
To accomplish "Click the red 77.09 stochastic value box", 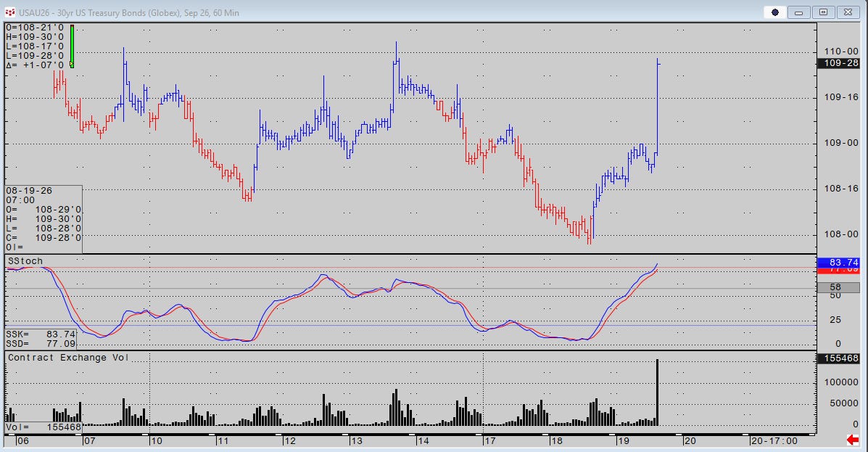I will pos(839,270).
